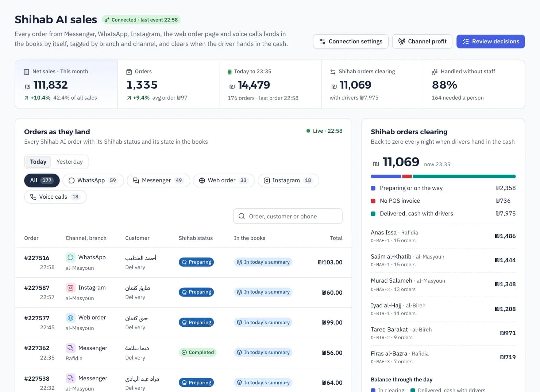The height and width of the screenshot is (392, 540).
Task: Click the Connected status badge
Action: (141, 20)
